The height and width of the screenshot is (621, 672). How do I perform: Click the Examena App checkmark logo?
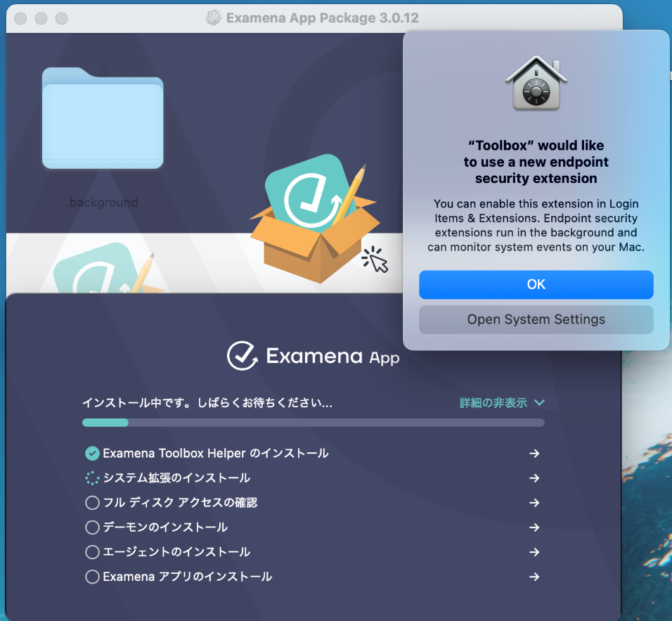pyautogui.click(x=242, y=356)
